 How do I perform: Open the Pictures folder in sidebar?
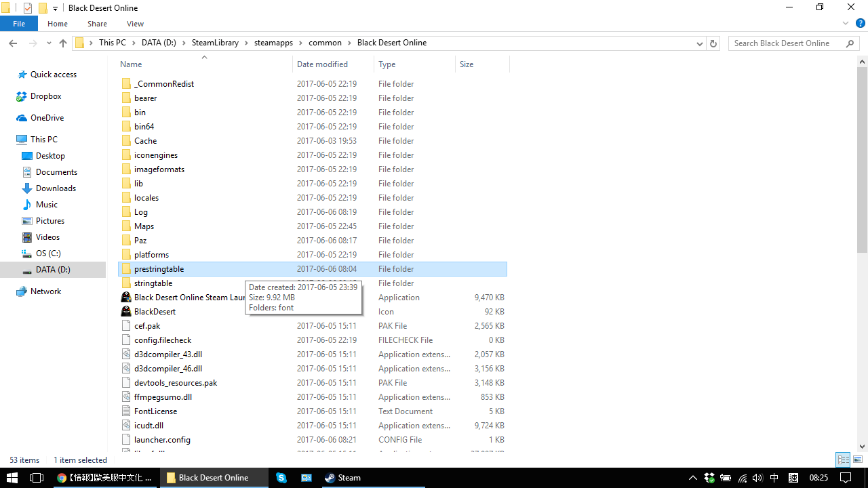(x=43, y=221)
